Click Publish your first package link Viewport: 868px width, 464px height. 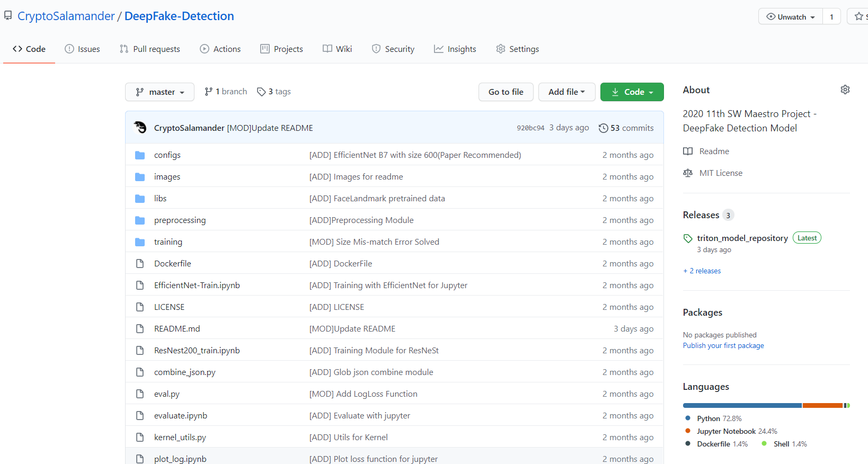(723, 345)
